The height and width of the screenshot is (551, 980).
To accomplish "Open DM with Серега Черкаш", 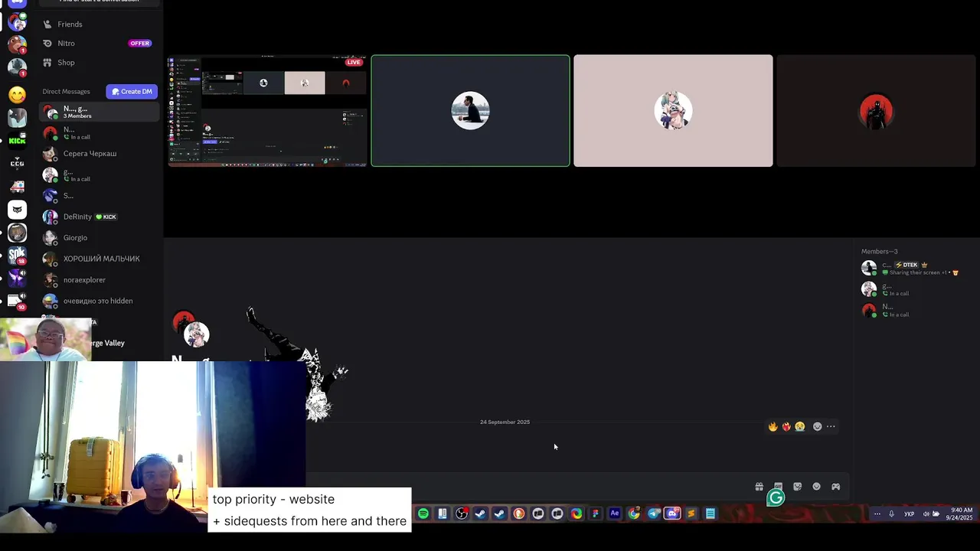I will 100,154.
